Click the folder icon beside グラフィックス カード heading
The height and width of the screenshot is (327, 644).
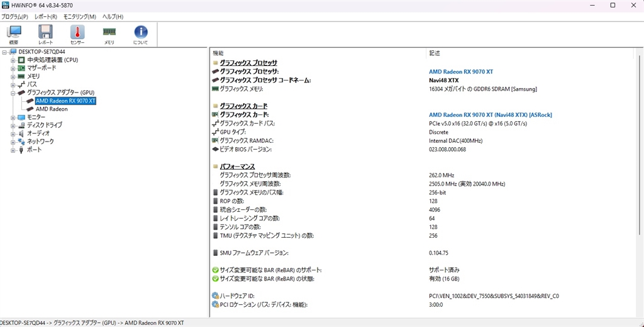215,106
